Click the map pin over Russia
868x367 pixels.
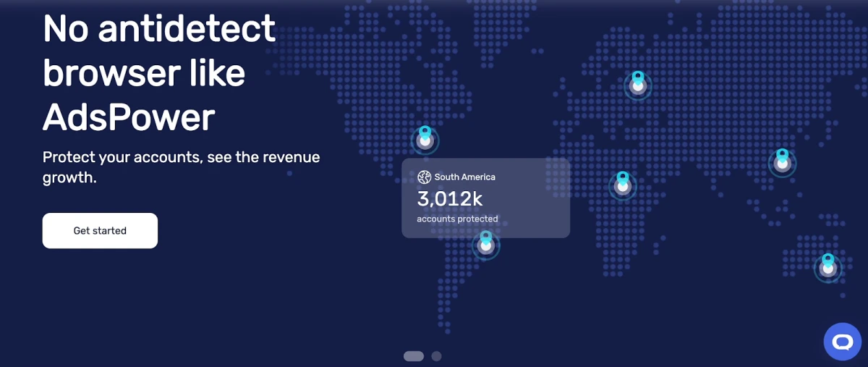click(x=637, y=85)
